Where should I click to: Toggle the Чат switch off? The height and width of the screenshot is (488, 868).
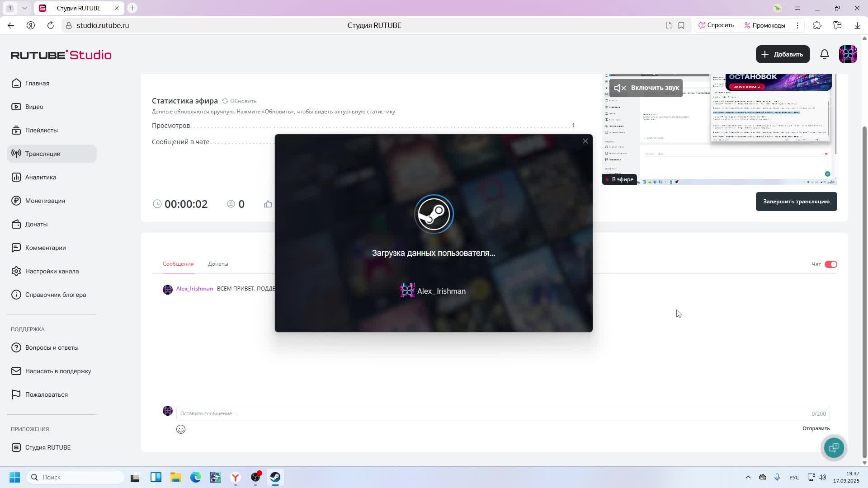(x=830, y=264)
